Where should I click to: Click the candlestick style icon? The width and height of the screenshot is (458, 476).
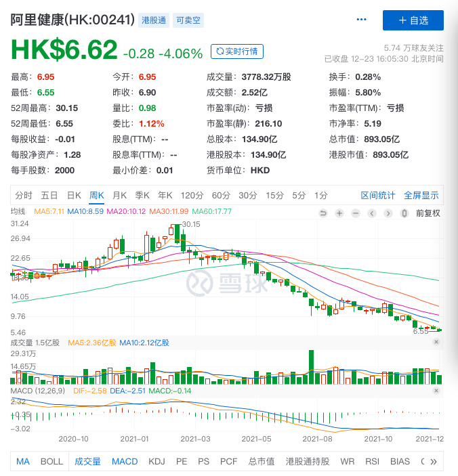[404, 213]
